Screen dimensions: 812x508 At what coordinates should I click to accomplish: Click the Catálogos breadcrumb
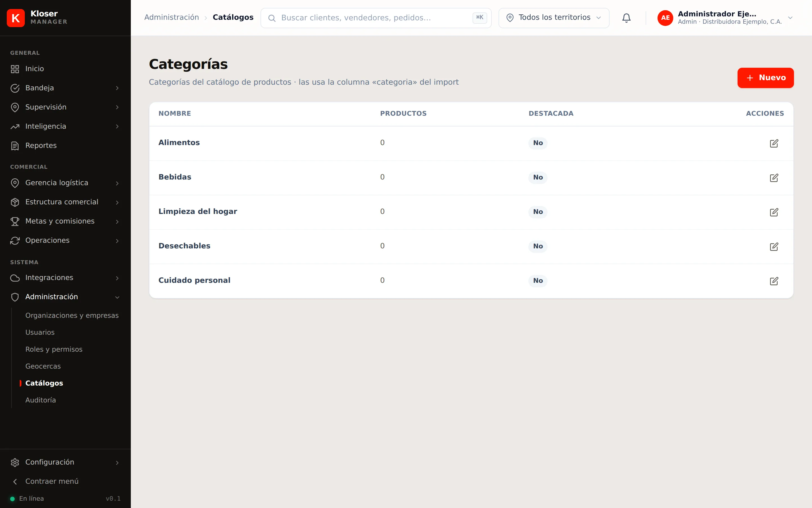pyautogui.click(x=233, y=17)
